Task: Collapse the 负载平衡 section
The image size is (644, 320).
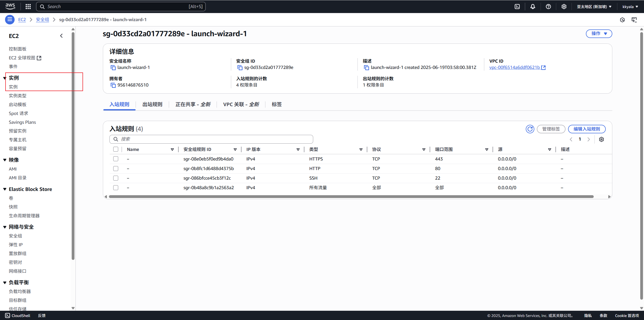Action: click(5, 283)
